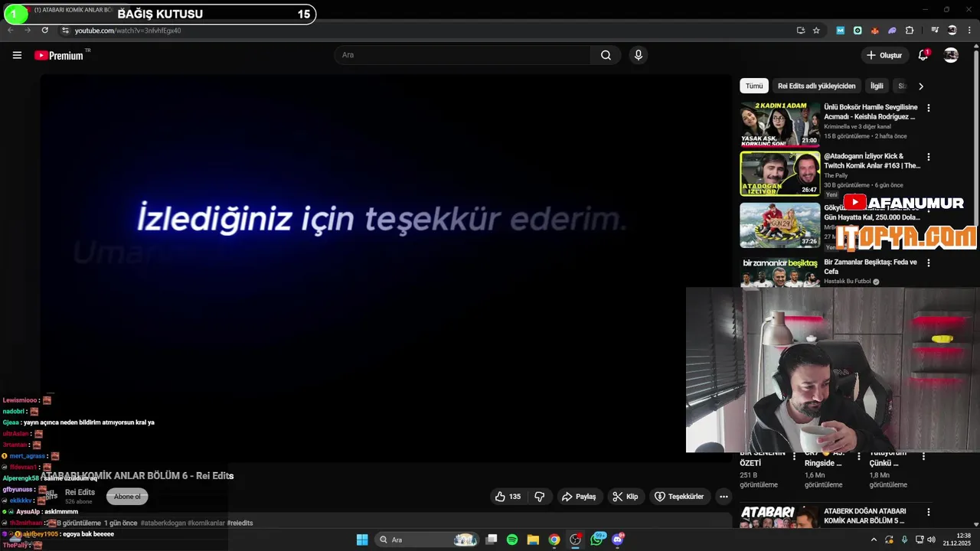Open Chrome profile avatar
This screenshot has height=551, width=980.
click(952, 31)
